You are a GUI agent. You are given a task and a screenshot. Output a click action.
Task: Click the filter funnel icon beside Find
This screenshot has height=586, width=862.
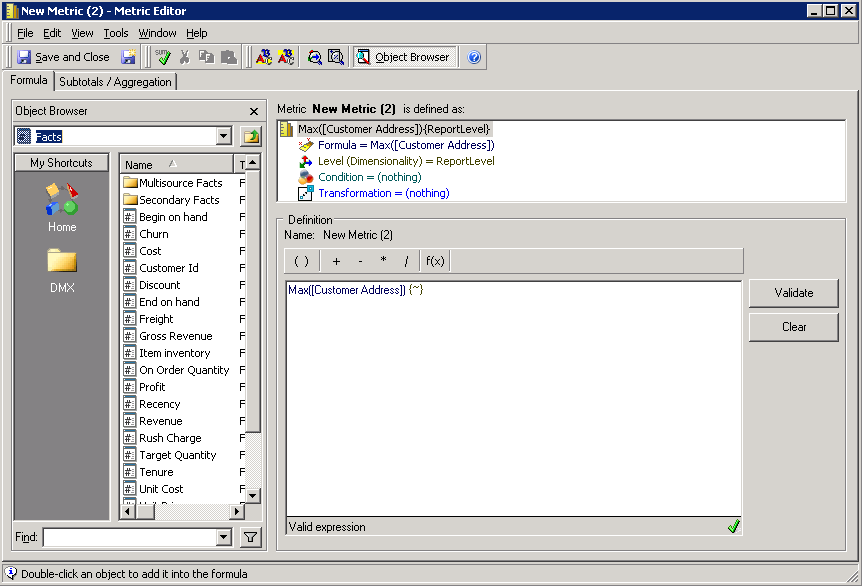(x=250, y=538)
